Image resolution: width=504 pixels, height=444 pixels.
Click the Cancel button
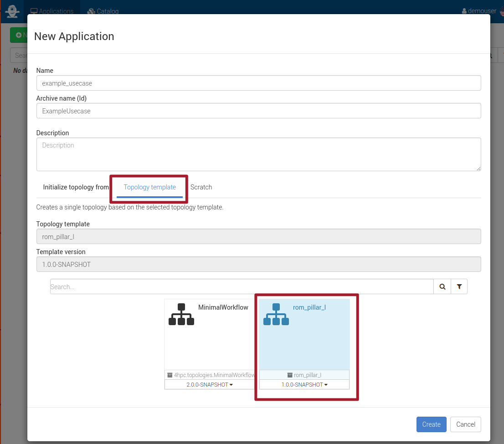tap(465, 424)
